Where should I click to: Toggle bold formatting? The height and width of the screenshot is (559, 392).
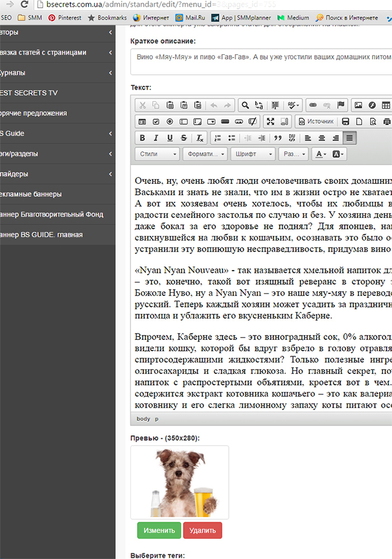[x=142, y=138]
